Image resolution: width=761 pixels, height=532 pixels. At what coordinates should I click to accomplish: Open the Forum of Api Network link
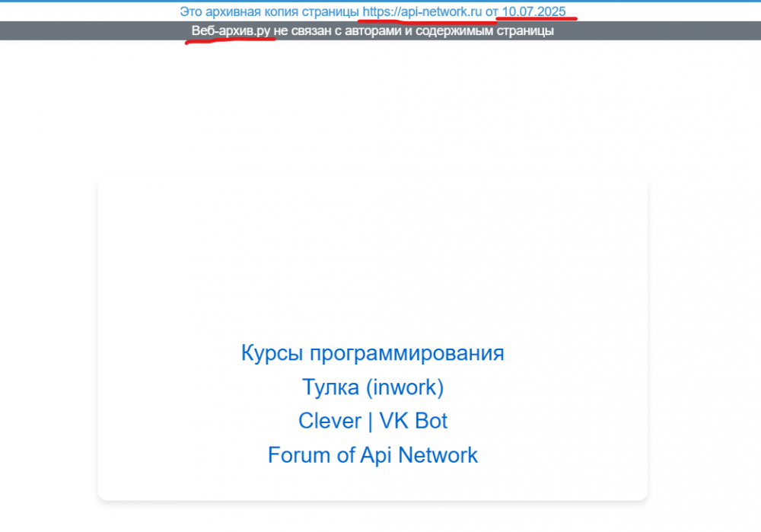tap(373, 455)
